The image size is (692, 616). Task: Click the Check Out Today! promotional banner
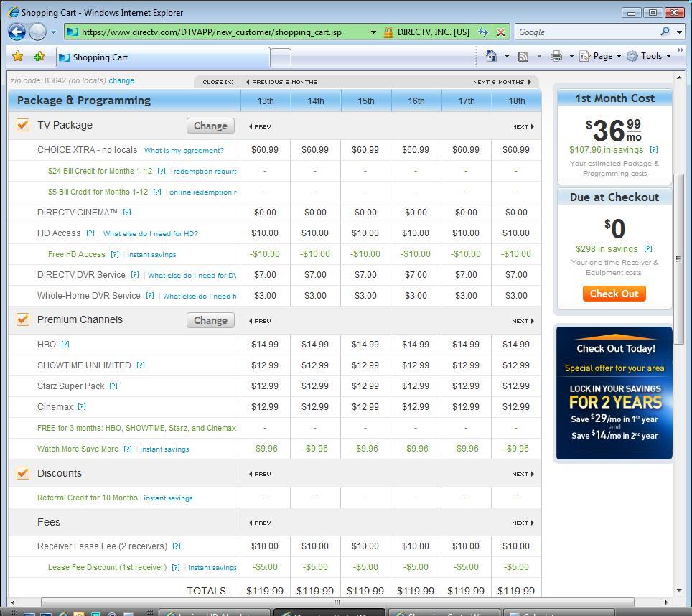[x=614, y=393]
